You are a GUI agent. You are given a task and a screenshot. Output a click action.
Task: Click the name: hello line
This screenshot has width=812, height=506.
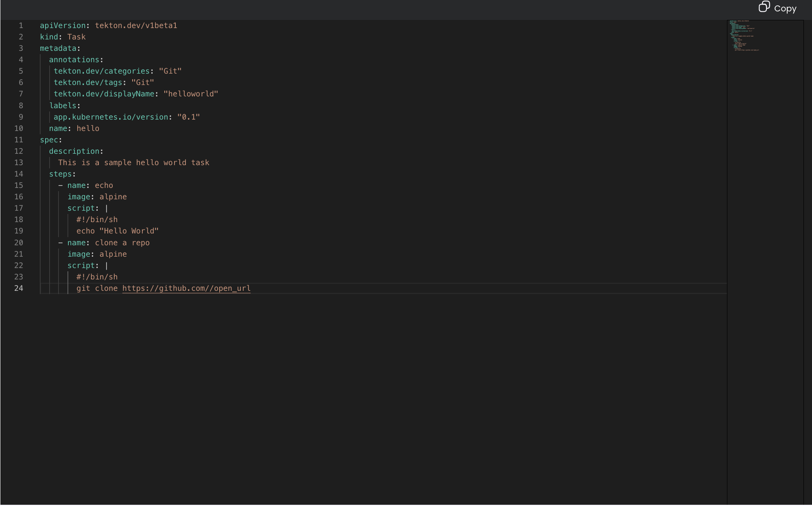(74, 129)
